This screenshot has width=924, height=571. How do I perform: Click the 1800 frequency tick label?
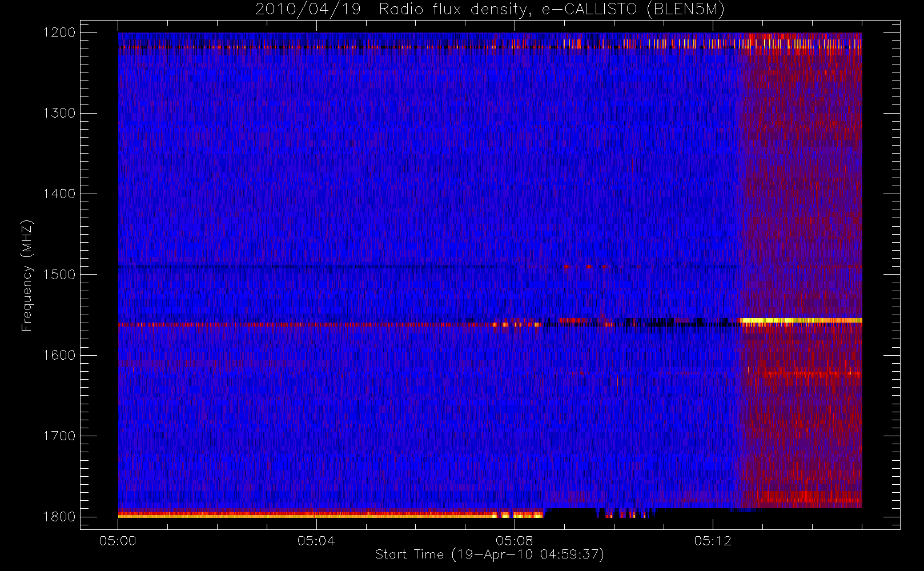59,517
